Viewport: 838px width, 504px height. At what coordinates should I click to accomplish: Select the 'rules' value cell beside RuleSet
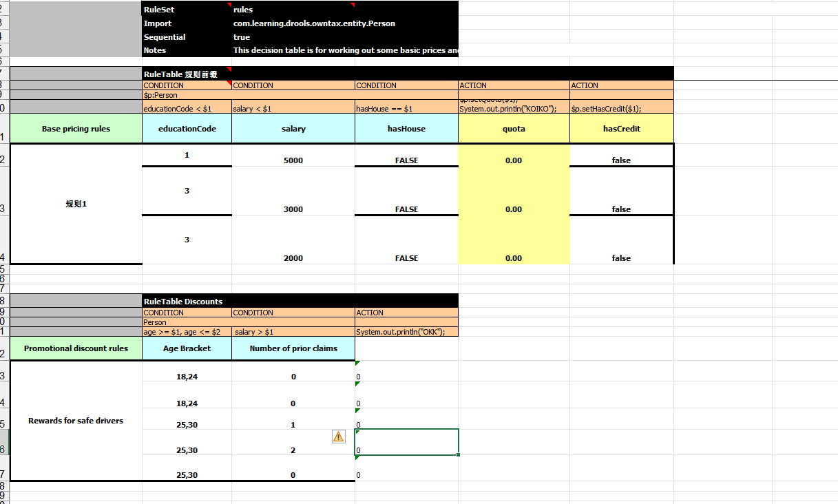pos(293,9)
